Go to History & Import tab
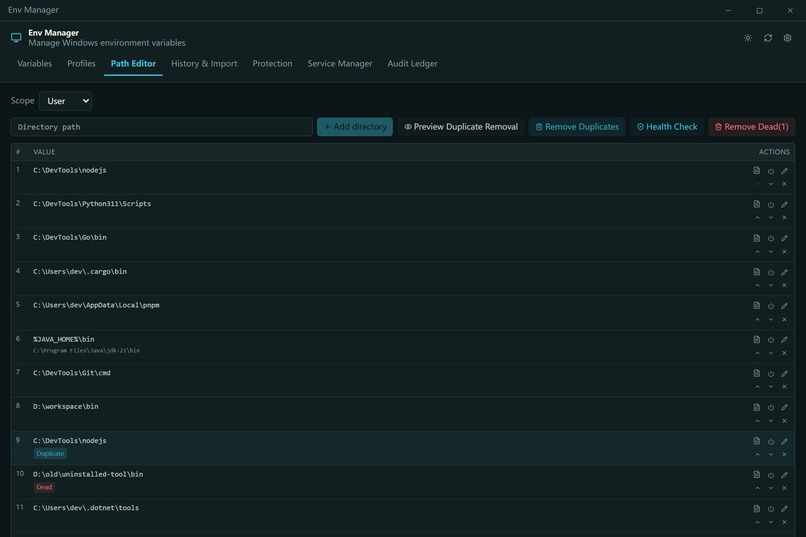Viewport: 806px width, 537px height. (204, 64)
